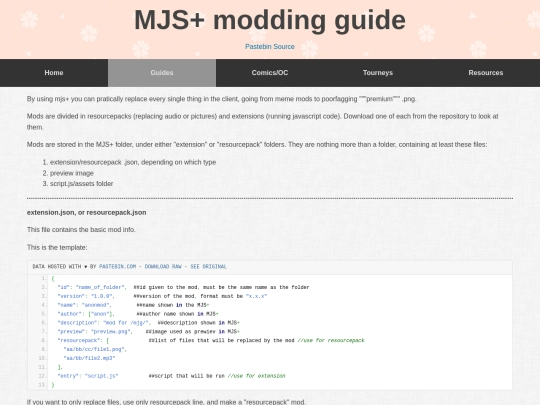Click code line starting "resourcepack": [
This screenshot has width=540, height=405.
point(211,341)
